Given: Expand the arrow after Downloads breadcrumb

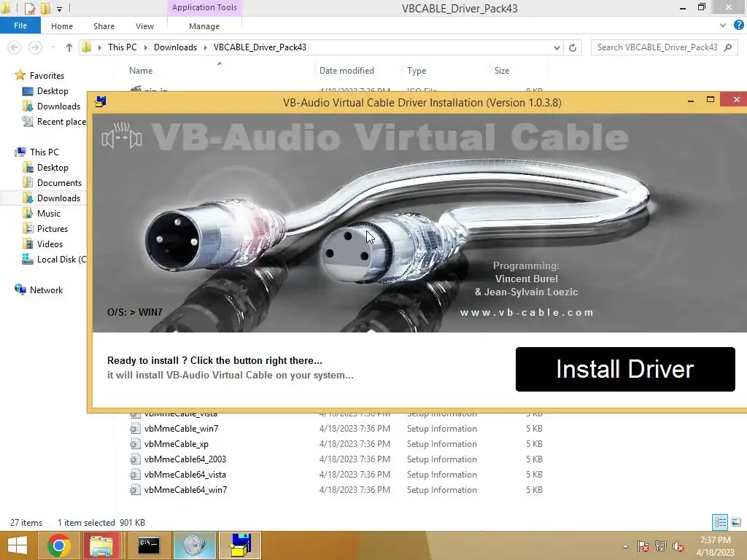Looking at the screenshot, I should 205,47.
